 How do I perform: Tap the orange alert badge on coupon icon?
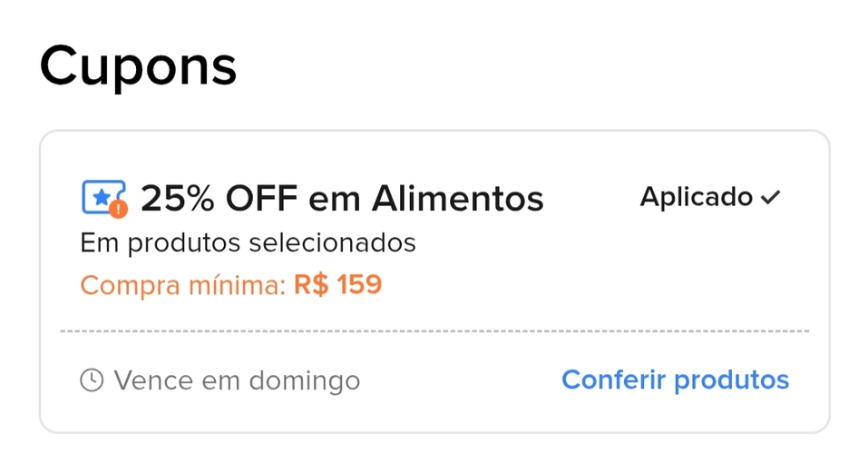[x=118, y=209]
